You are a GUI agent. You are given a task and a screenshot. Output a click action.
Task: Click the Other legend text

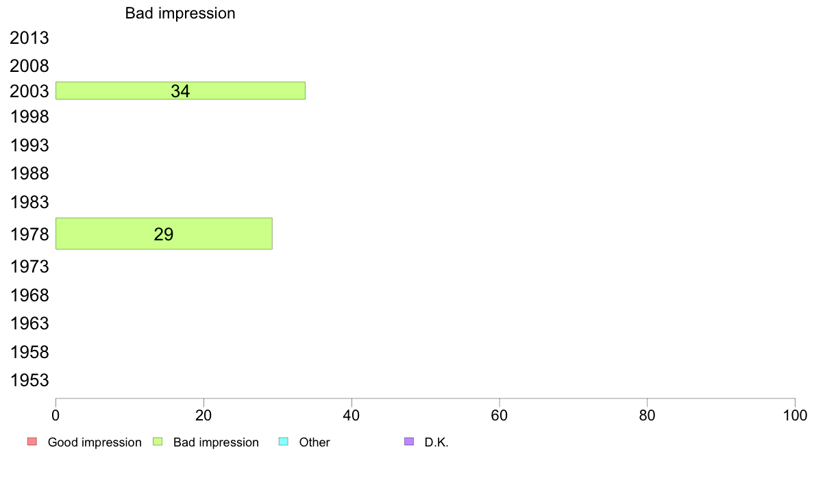314,442
